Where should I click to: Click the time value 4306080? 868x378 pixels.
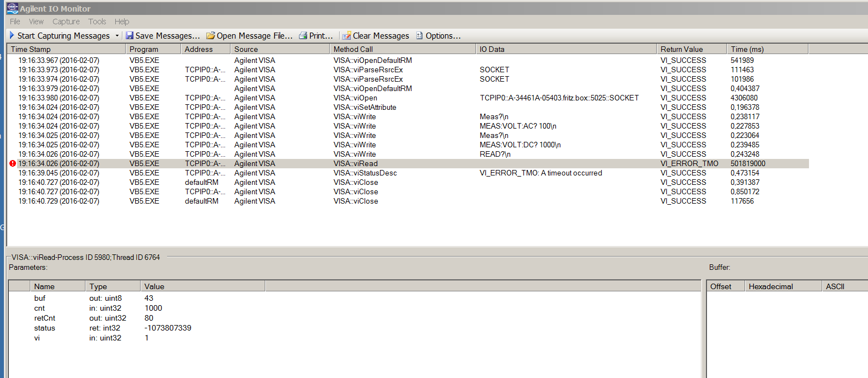click(x=744, y=98)
